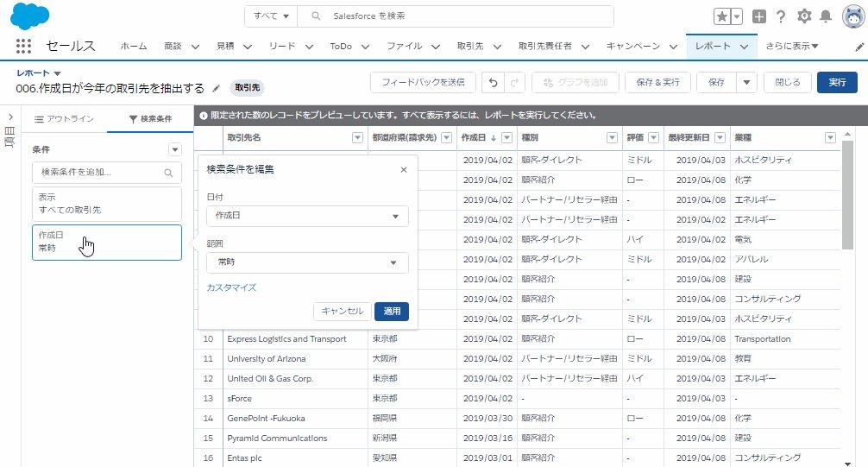Click the Salesforce cloud logo

click(x=30, y=16)
